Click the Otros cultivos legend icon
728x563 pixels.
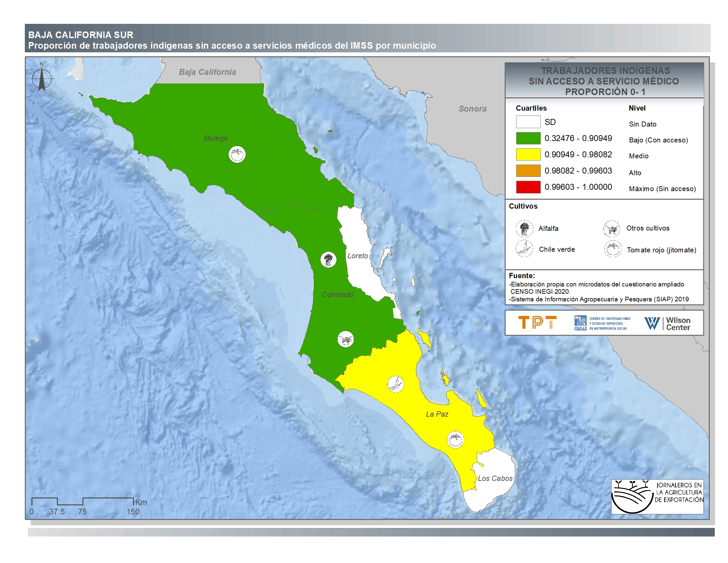point(612,229)
